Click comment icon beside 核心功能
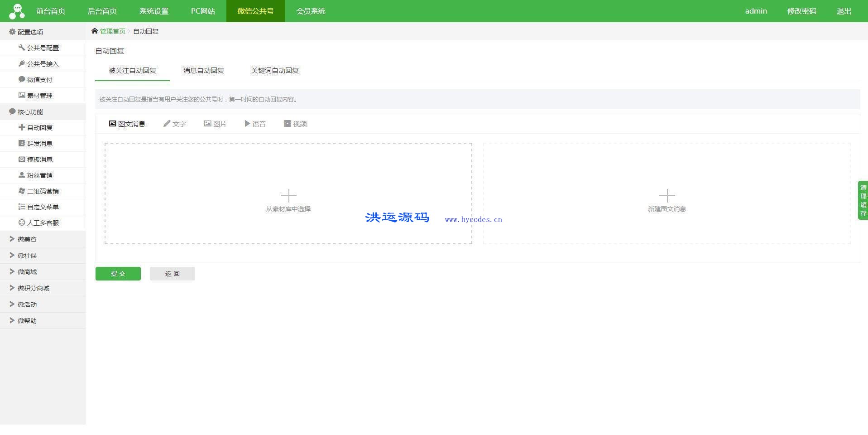Screen dimensions: 868x435 point(12,111)
